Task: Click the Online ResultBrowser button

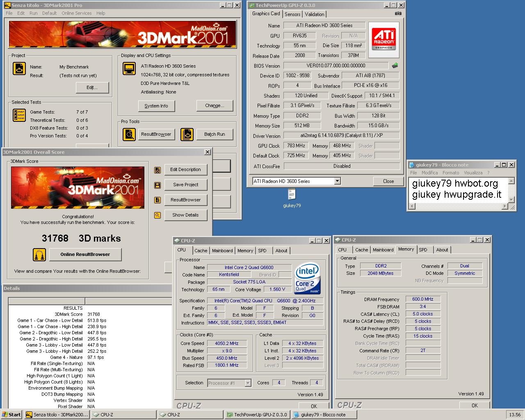Action: tap(85, 255)
